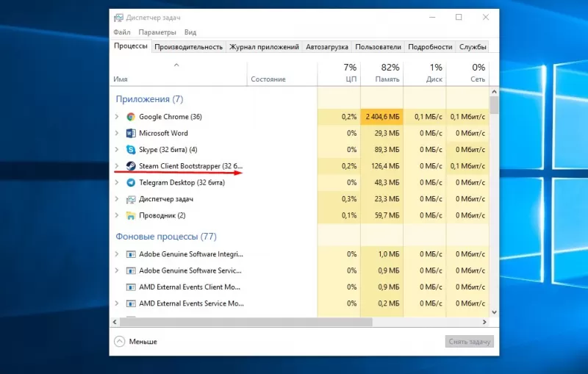Sort by the Память column header

pos(381,73)
